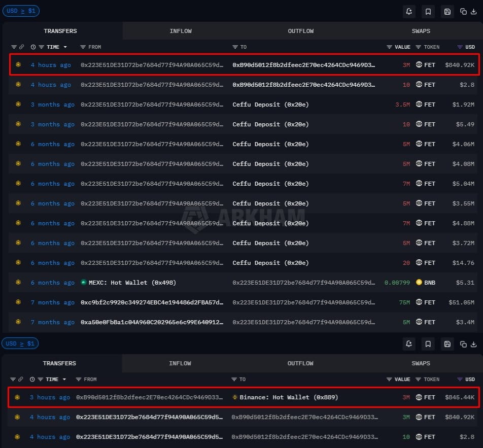
Task: Click the FET token icon in the $845.44K row
Action: click(419, 397)
